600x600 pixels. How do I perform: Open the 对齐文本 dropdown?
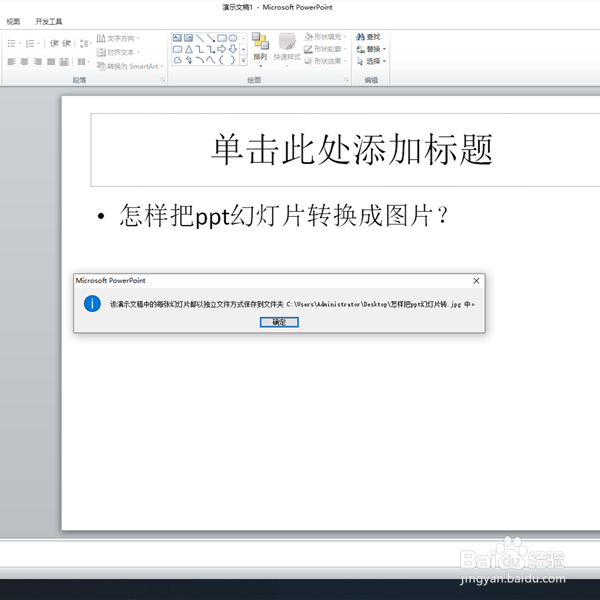[118, 52]
